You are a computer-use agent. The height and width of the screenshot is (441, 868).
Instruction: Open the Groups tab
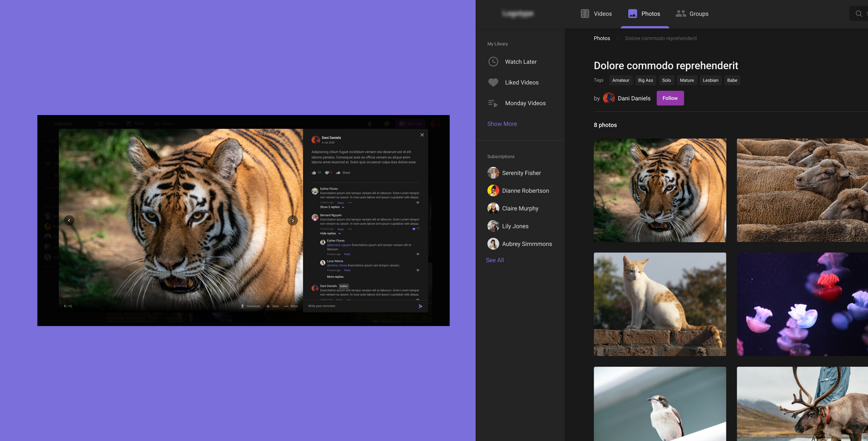point(691,14)
